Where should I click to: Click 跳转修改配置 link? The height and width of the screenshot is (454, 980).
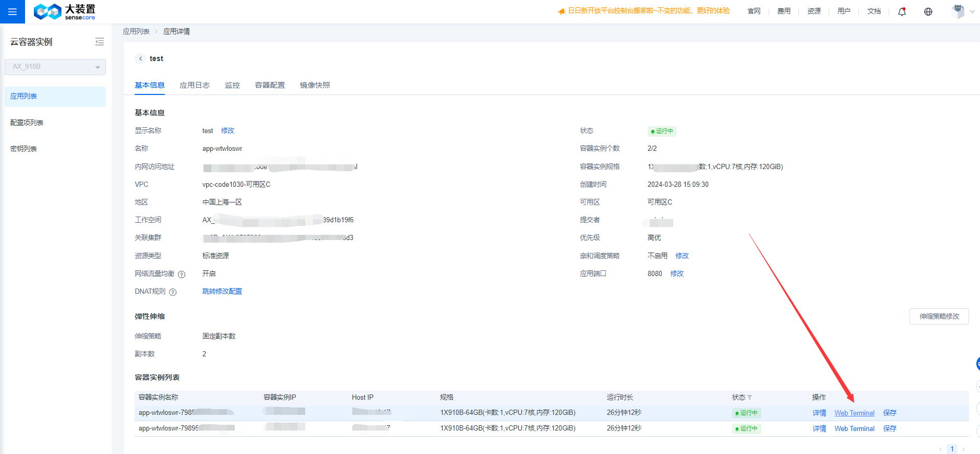point(222,291)
